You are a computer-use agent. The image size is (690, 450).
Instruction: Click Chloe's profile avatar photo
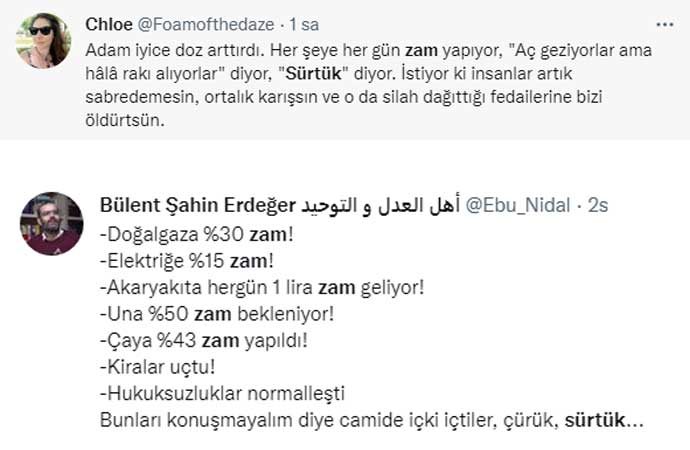pos(43,41)
